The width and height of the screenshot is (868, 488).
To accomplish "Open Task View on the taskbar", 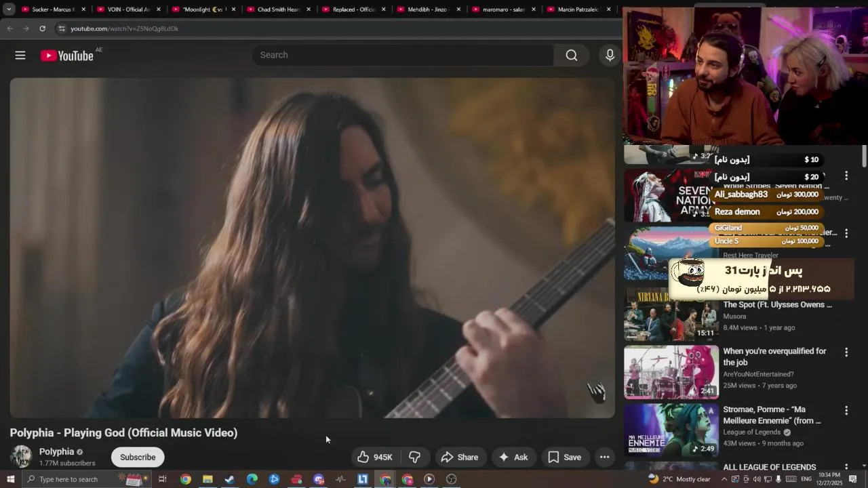I will 163,479.
